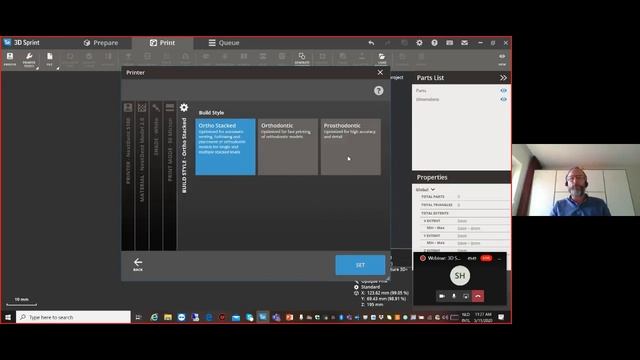Click the Printer toolbar icon
640x360 pixels.
pyautogui.click(x=10, y=58)
